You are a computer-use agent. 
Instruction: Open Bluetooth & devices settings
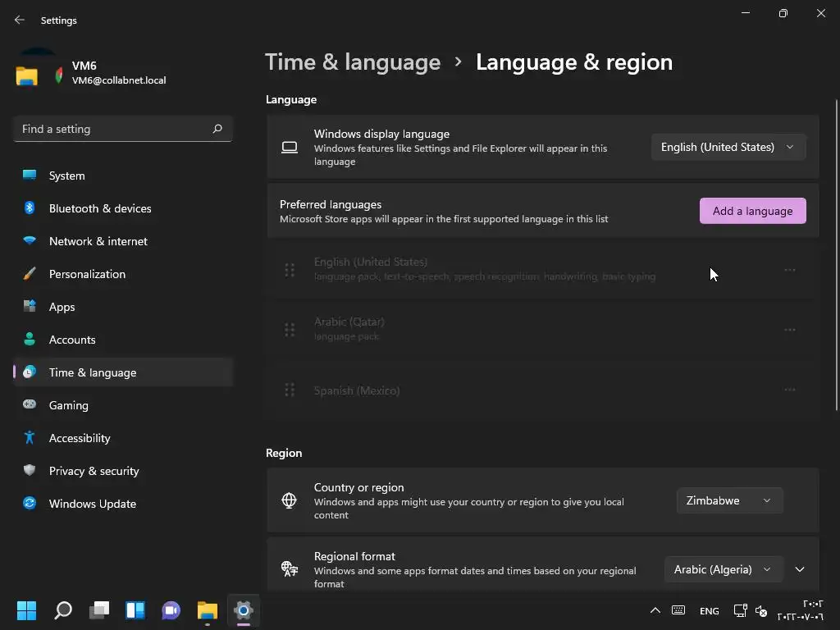123,208
